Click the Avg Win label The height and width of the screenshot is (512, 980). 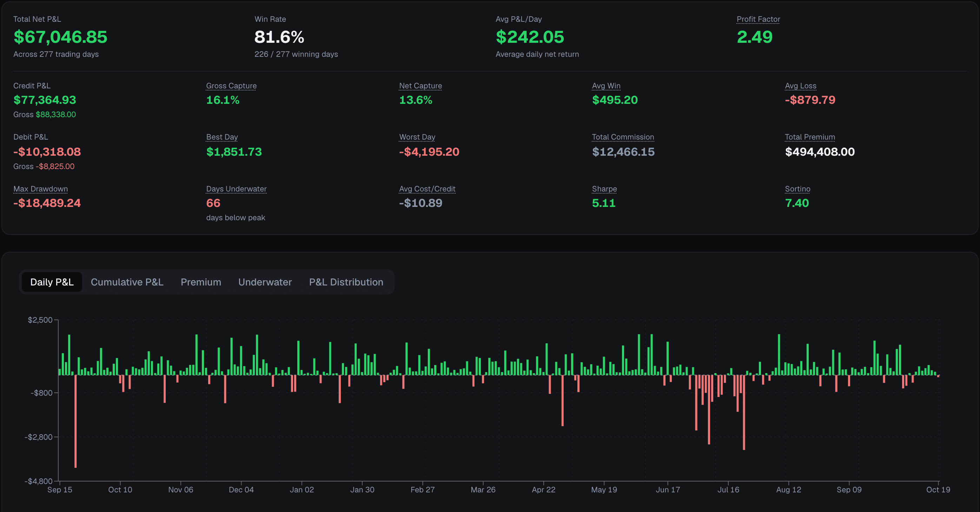click(606, 86)
